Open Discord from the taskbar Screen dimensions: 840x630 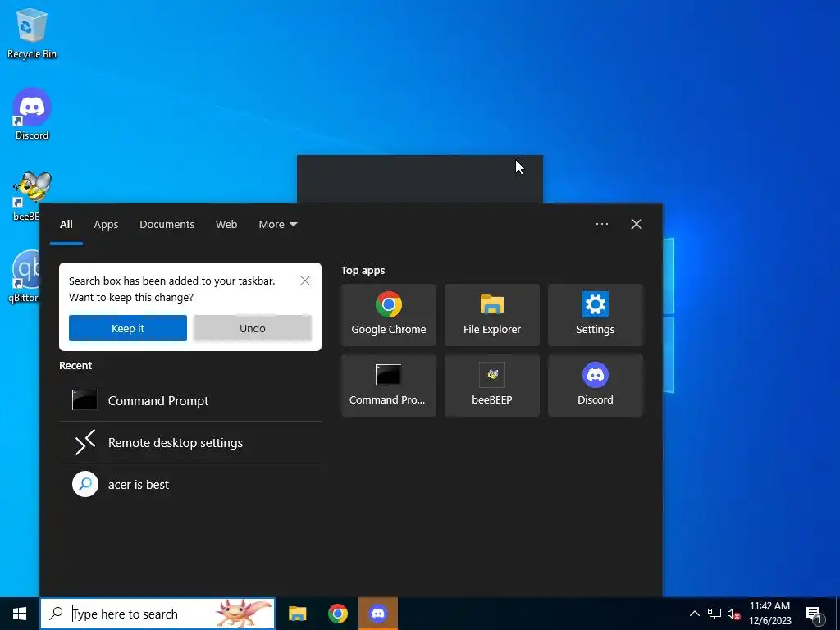tap(378, 614)
